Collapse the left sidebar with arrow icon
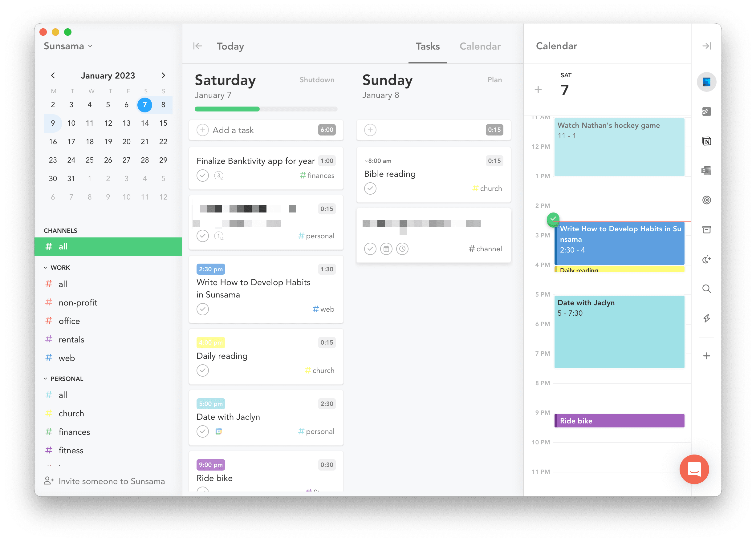The height and width of the screenshot is (542, 756). point(197,46)
